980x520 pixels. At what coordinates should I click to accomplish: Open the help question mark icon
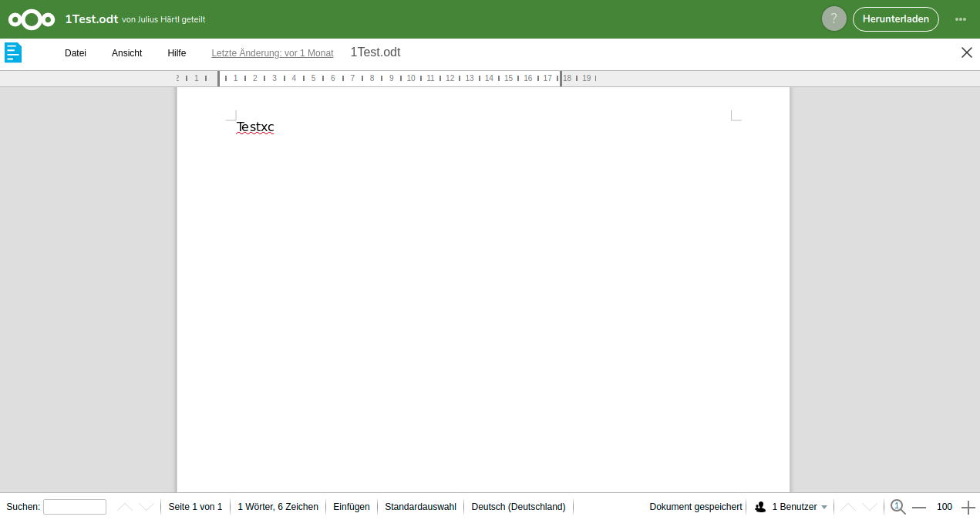tap(834, 19)
